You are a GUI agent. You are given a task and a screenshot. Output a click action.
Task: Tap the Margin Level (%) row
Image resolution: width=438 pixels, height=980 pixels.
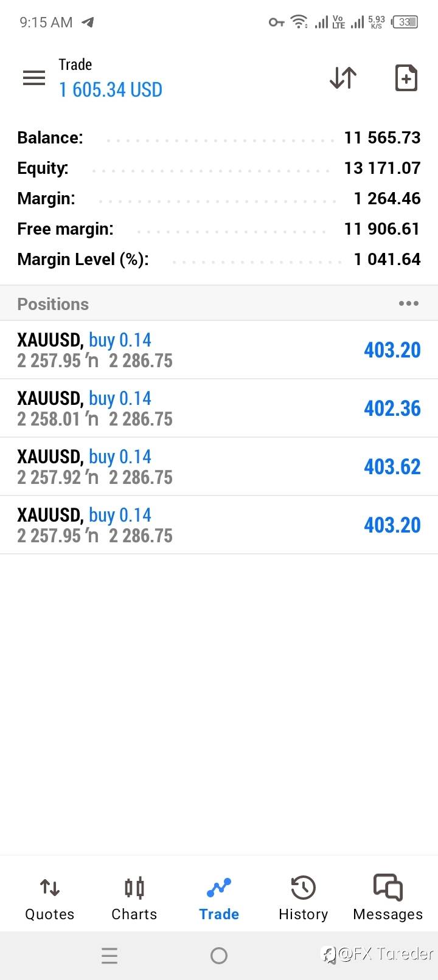click(x=219, y=260)
